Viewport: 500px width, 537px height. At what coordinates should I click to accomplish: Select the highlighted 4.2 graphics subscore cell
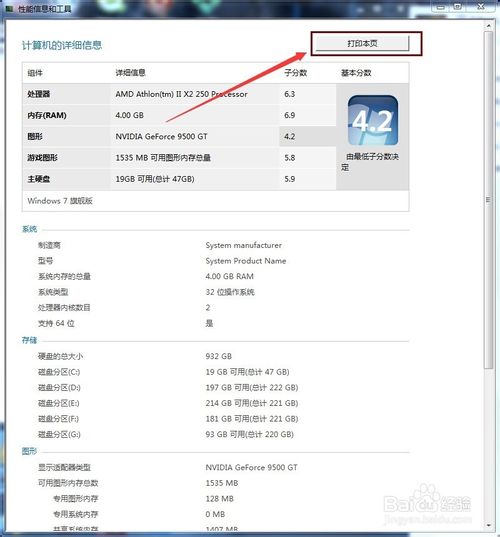308,136
